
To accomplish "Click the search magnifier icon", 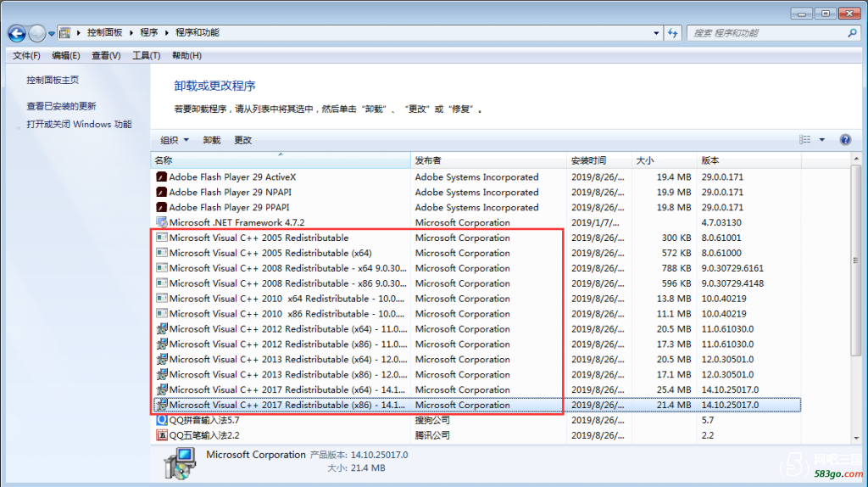I will [852, 33].
